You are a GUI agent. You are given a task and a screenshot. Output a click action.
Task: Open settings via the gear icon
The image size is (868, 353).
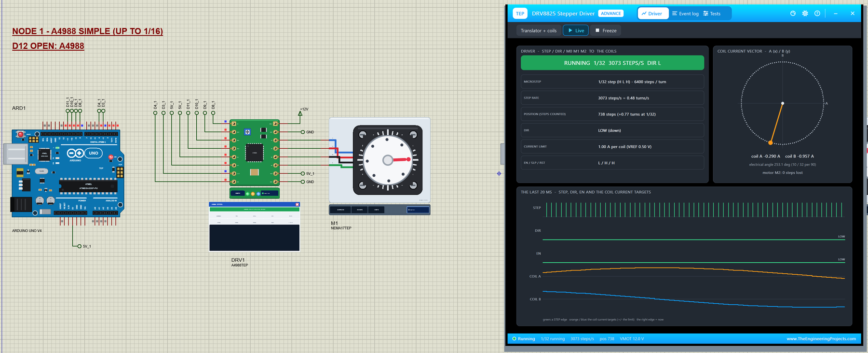click(805, 14)
